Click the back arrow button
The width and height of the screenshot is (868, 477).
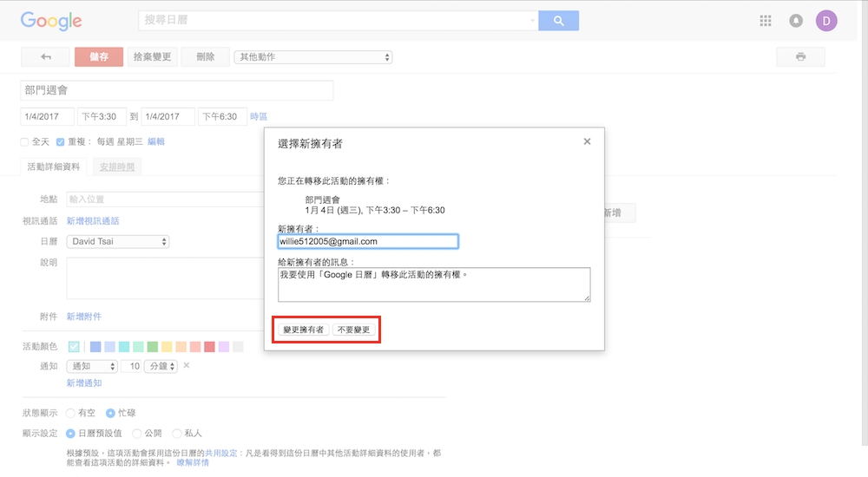click(x=45, y=57)
